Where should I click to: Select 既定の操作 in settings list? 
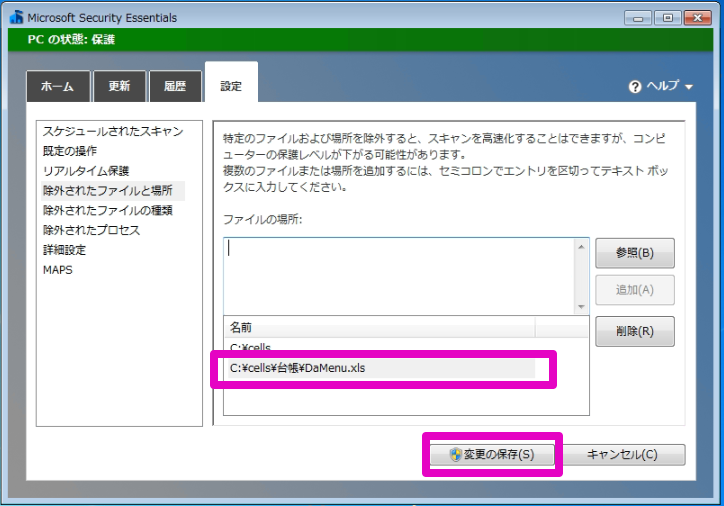click(x=70, y=151)
